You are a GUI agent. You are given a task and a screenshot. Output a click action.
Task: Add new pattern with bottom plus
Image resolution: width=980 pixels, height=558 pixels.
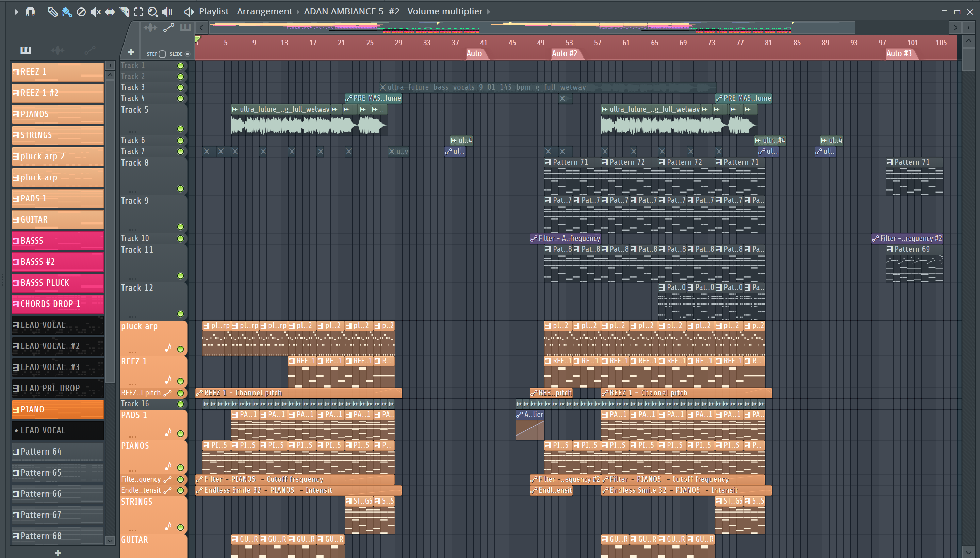tap(58, 553)
